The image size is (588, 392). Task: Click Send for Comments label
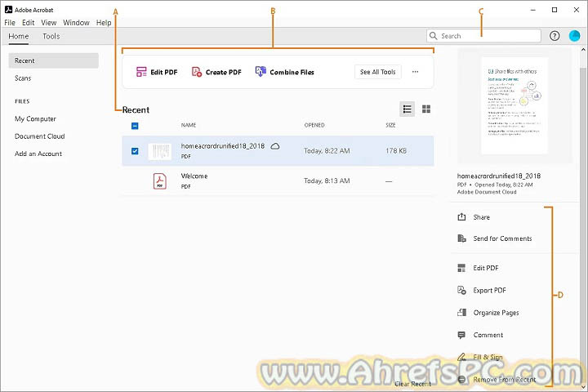[502, 238]
